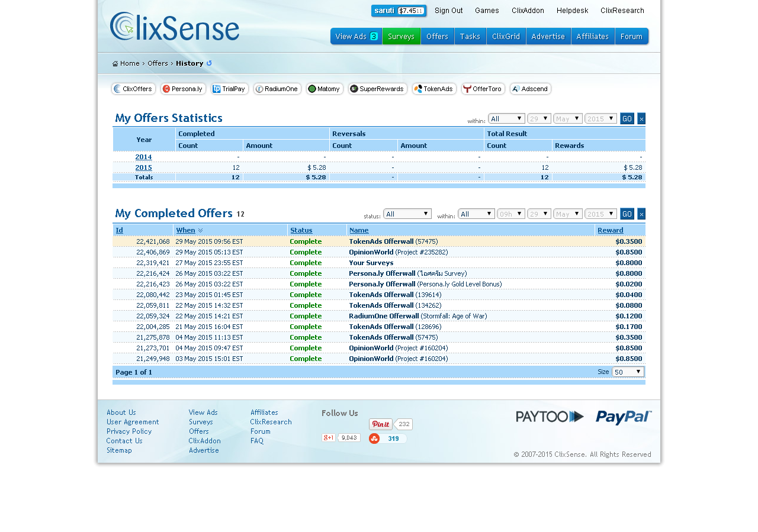Screen dimensions: 758x532
Task: Click 'Page 1 of 1' pagination text
Action: 134,372
